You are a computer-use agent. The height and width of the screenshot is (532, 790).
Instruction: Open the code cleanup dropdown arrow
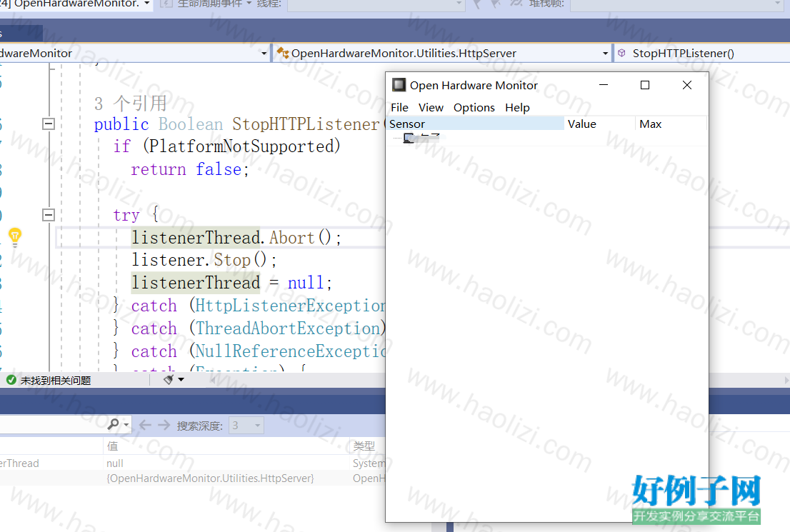tap(181, 379)
